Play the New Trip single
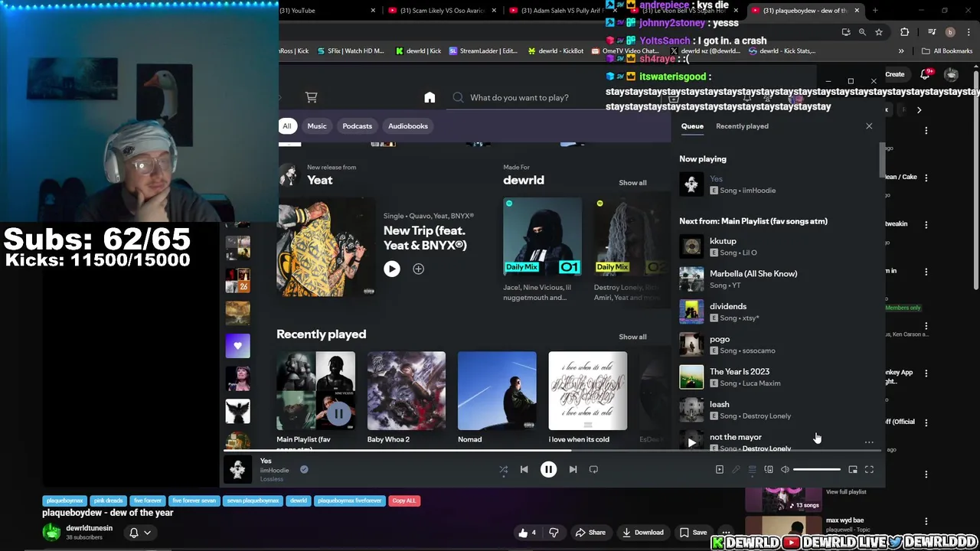Viewport: 980px width, 551px height. point(392,269)
